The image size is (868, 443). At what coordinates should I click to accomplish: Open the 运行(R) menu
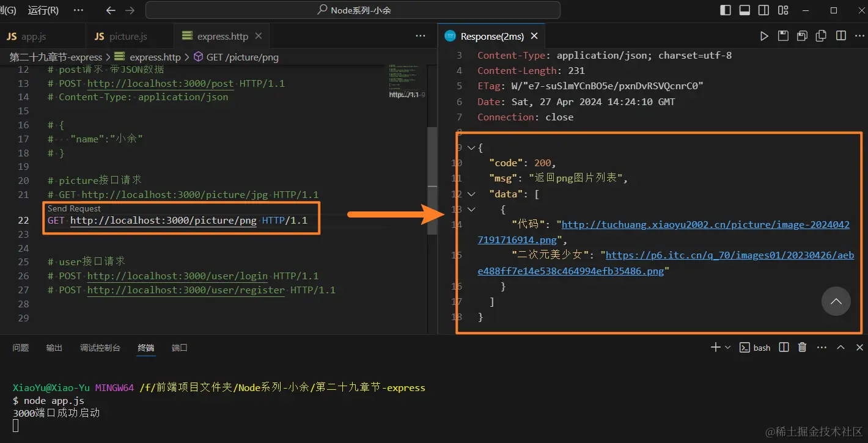click(43, 10)
